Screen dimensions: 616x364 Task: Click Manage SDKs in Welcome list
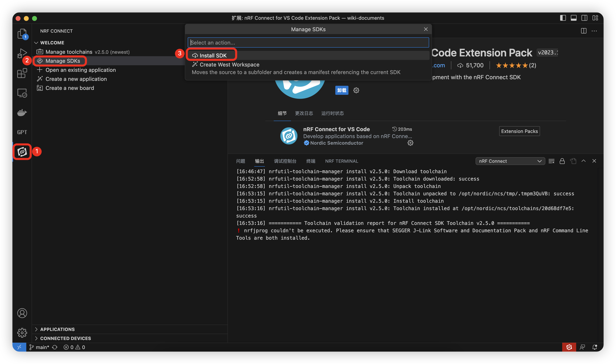[x=63, y=61]
